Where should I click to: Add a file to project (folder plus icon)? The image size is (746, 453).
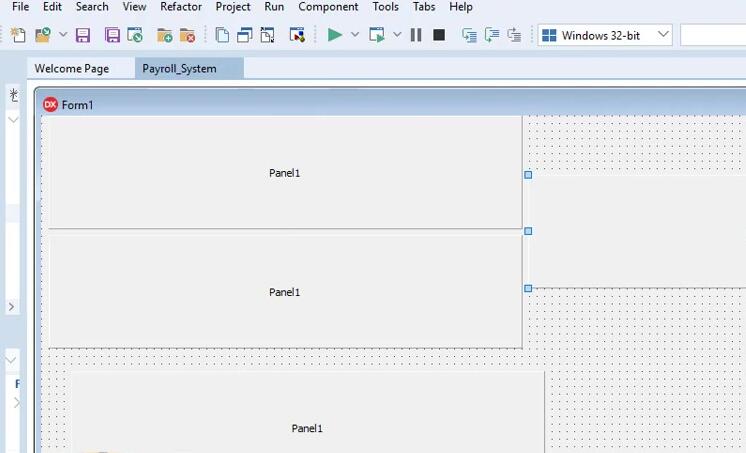165,35
